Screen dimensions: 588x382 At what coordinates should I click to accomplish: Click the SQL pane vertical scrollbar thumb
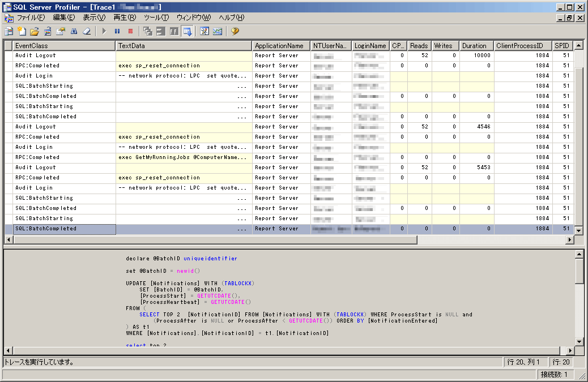tap(579, 271)
